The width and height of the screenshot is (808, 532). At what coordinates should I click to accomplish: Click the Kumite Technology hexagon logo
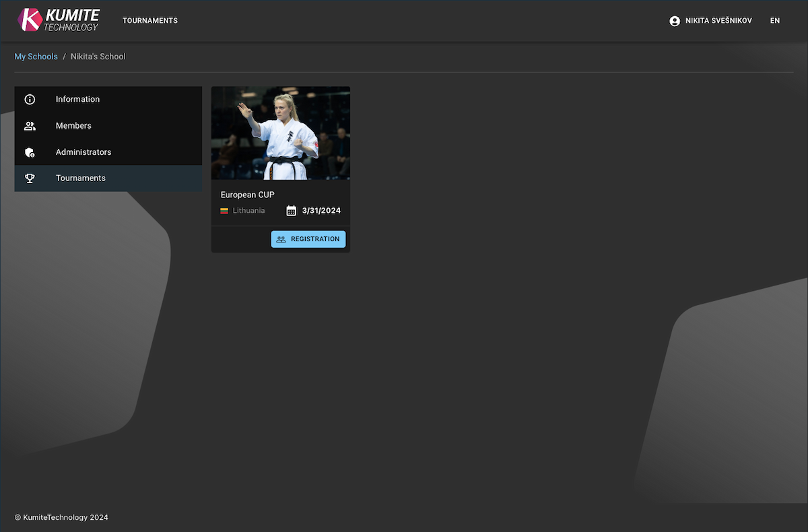tap(30, 20)
